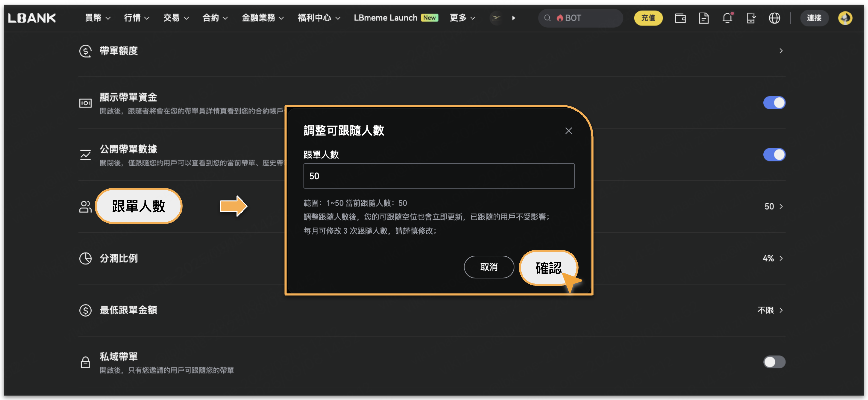
Task: Open 分潤比例 4% chevron
Action: point(781,258)
